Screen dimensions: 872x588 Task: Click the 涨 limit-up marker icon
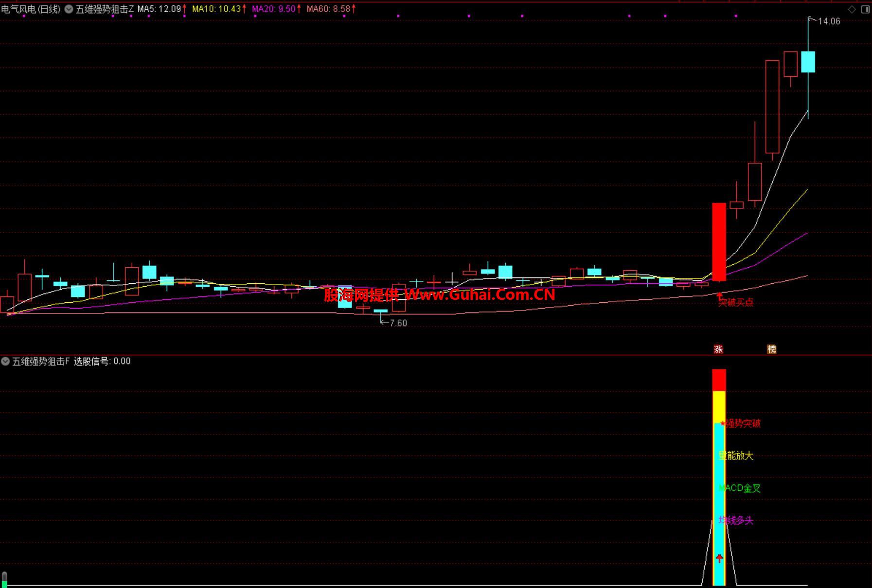tap(718, 349)
